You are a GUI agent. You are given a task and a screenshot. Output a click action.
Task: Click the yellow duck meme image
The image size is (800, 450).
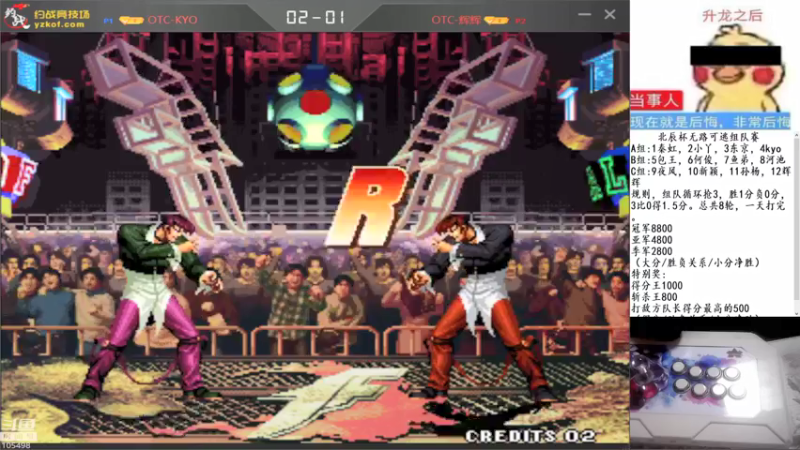735,69
